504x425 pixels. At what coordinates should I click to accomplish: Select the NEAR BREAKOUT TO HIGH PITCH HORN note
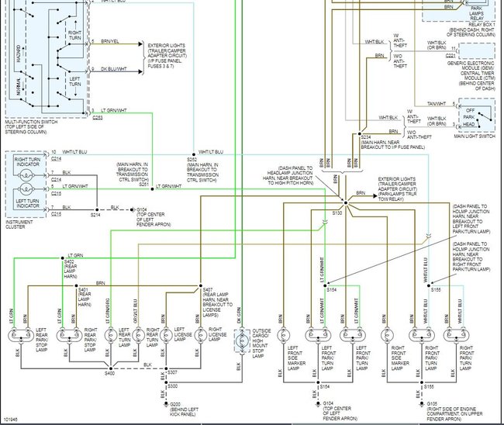[x=288, y=181]
